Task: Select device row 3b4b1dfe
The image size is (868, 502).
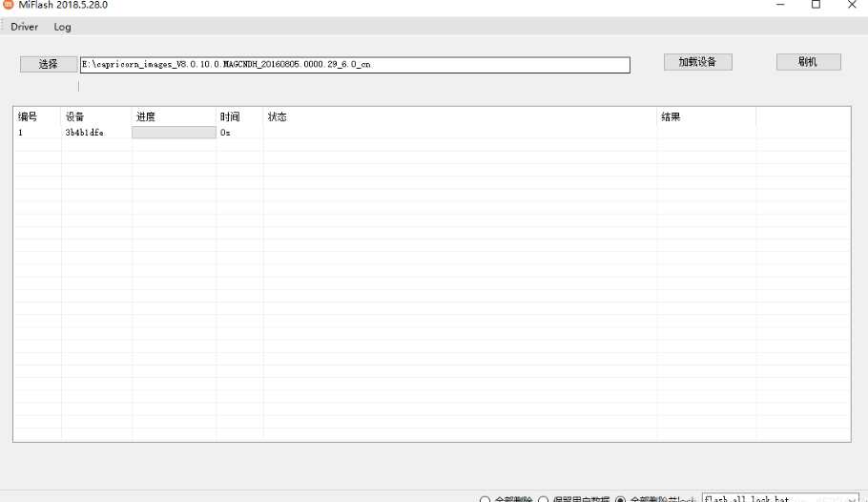Action: tap(84, 133)
